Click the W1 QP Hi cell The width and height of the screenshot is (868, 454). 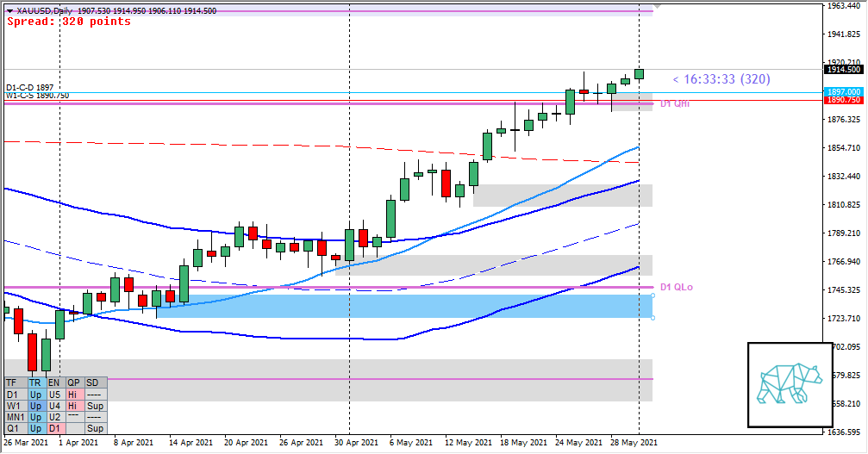tap(74, 405)
